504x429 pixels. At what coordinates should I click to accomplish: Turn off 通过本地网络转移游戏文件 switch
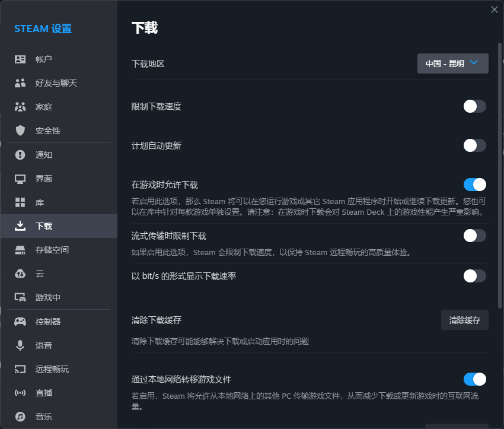[474, 379]
